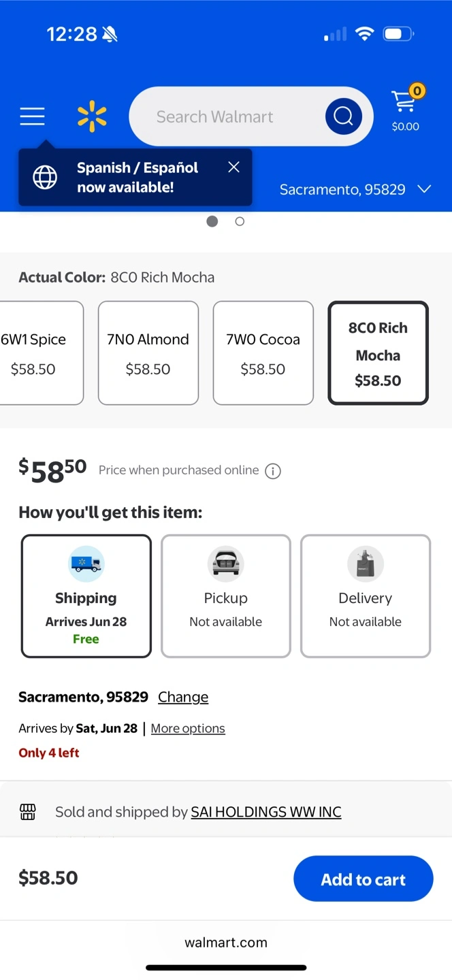Choose the 7W0 Cocoa color option
452x980 pixels.
pos(263,353)
